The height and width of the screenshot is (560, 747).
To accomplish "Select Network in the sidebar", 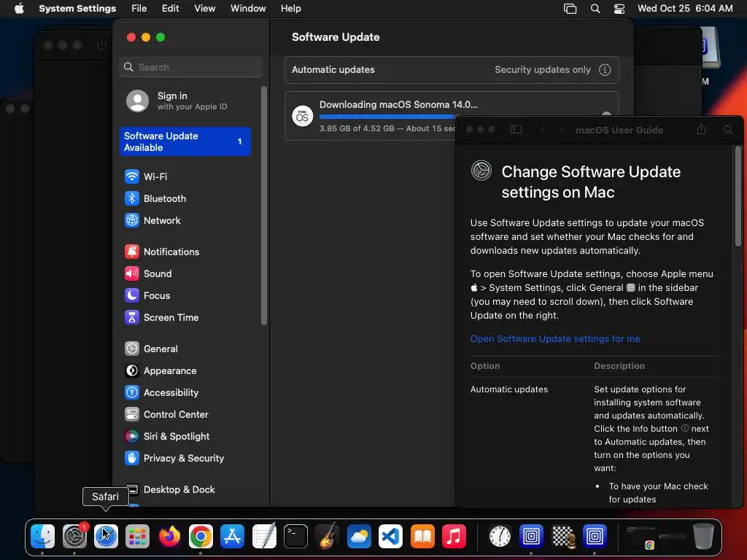I will point(152,220).
